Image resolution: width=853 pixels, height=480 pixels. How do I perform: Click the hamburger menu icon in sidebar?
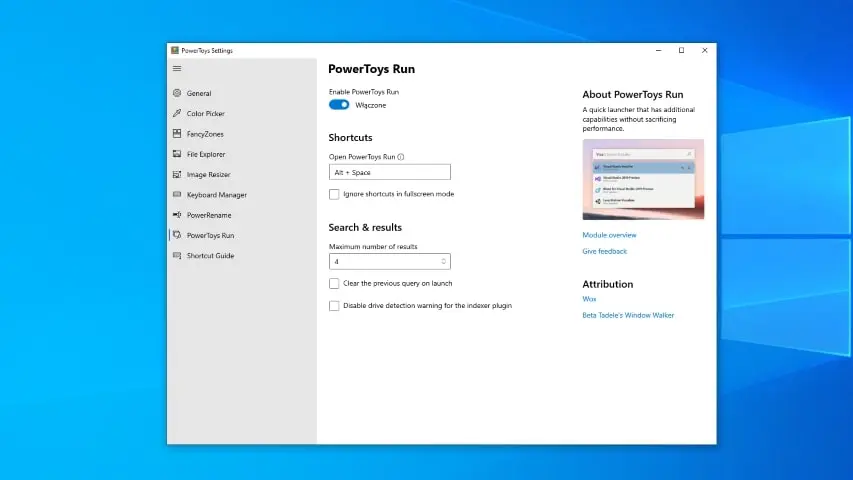click(x=177, y=69)
